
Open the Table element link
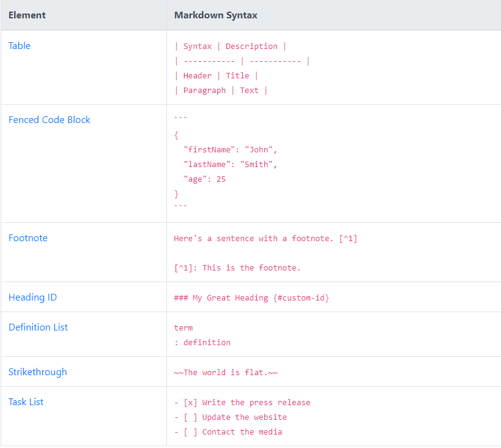point(20,46)
